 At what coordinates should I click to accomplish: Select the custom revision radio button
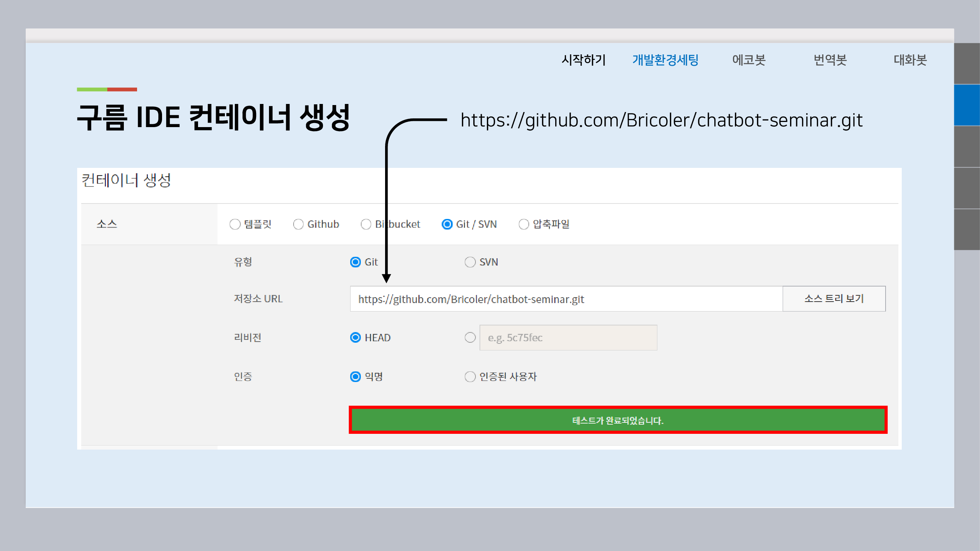click(470, 338)
